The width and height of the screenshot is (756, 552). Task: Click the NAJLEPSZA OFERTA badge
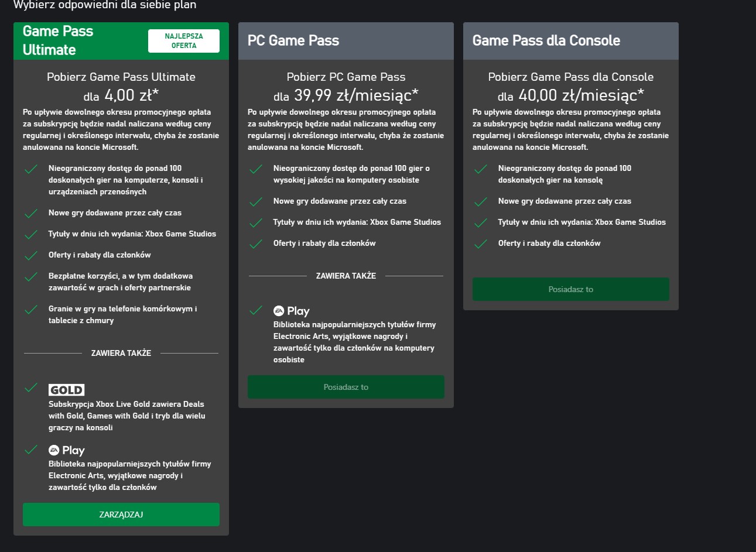(184, 41)
